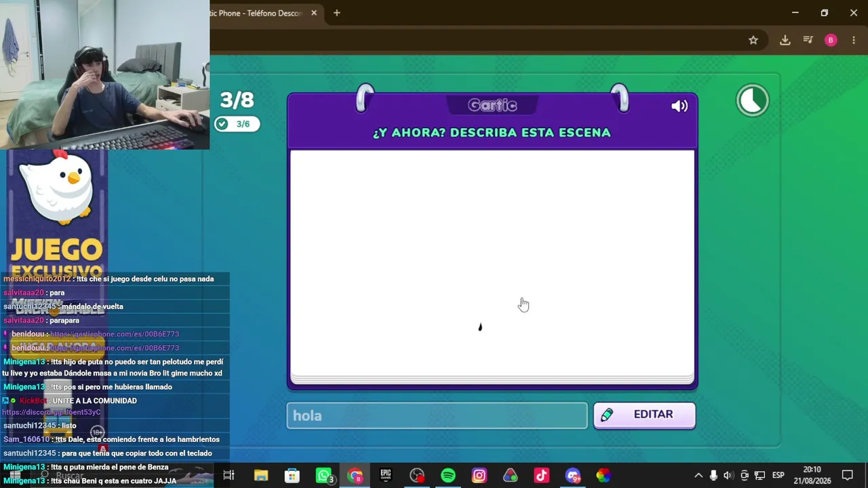Image resolution: width=868 pixels, height=488 pixels.
Task: Click chat message 'UNITE A LA COMUNIDAD'
Action: pos(94,401)
